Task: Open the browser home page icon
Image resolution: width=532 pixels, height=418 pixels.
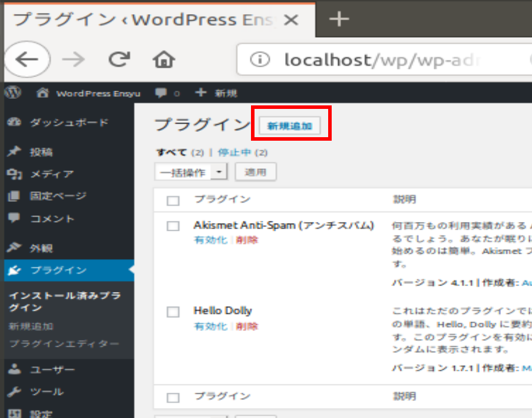Action: (x=164, y=59)
